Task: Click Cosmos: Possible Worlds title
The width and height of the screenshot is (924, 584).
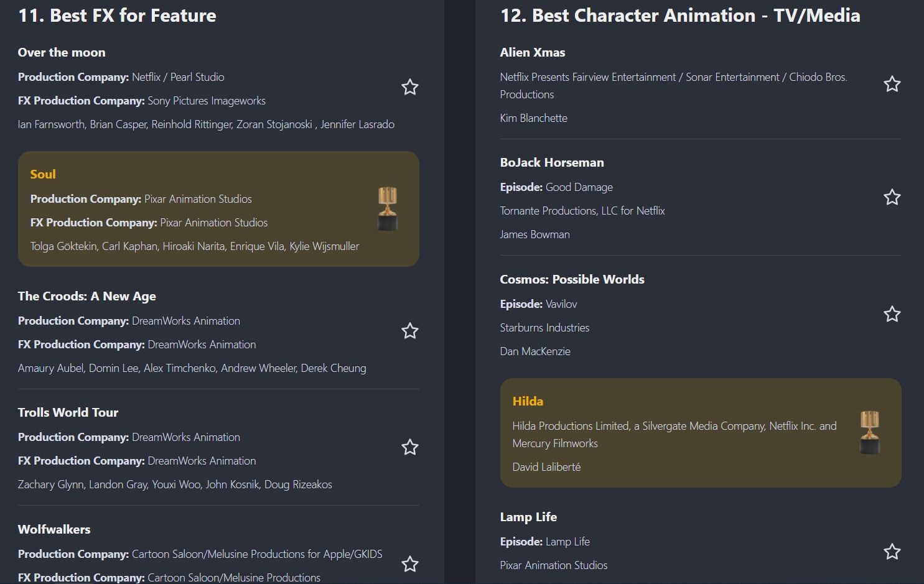Action: pos(572,279)
